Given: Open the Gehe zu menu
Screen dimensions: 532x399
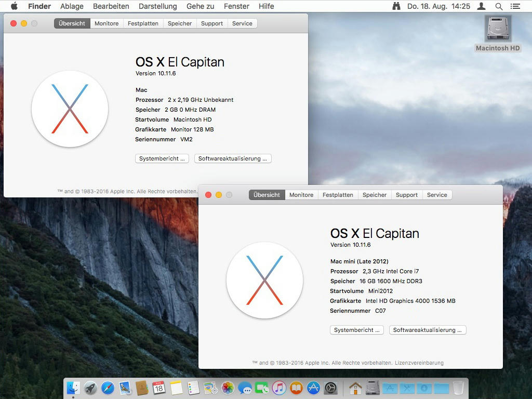Looking at the screenshot, I should [x=200, y=6].
